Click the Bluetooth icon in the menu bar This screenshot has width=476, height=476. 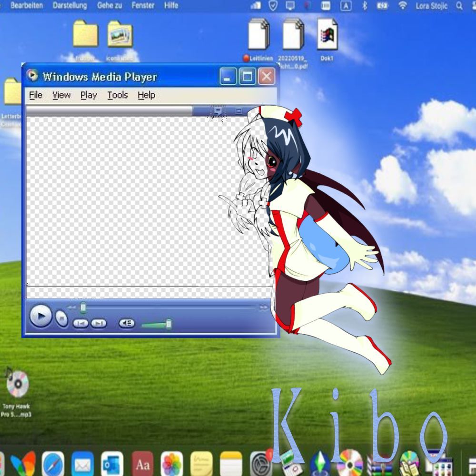point(365,5)
